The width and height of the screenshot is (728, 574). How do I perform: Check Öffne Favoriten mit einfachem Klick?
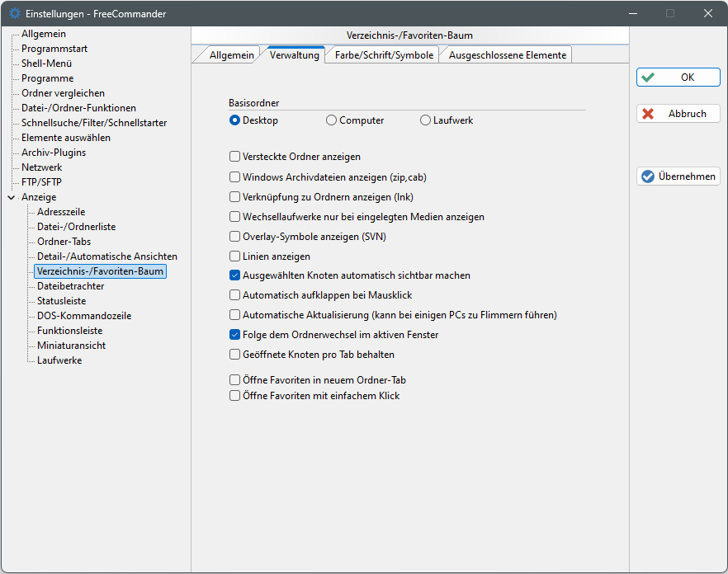point(235,395)
